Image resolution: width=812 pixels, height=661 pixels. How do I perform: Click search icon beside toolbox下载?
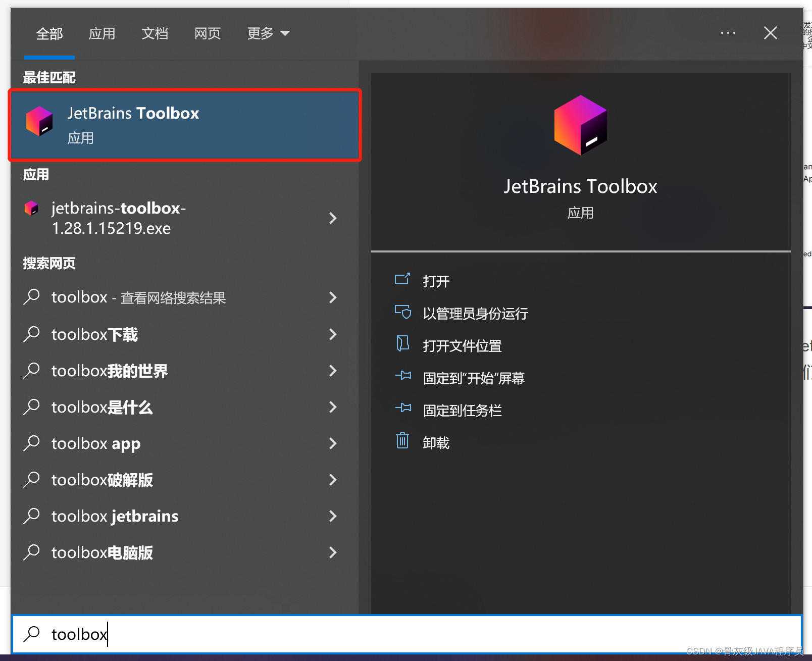pos(32,334)
